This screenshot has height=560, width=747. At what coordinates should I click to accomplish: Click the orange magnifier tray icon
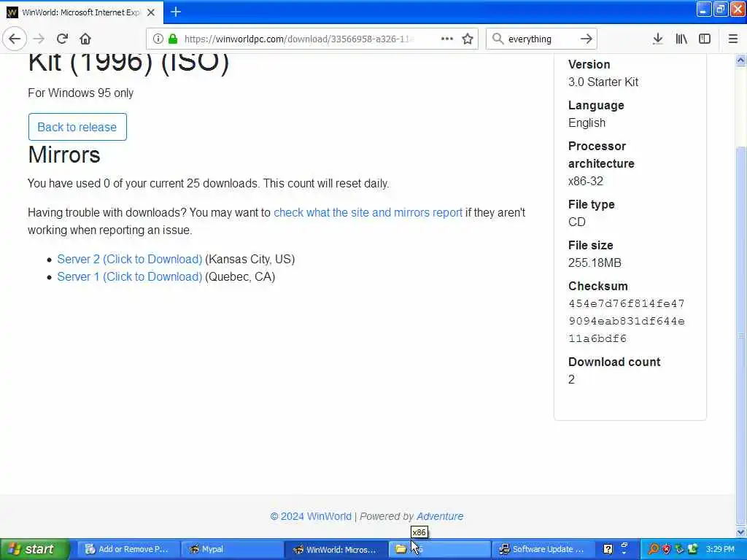654,549
